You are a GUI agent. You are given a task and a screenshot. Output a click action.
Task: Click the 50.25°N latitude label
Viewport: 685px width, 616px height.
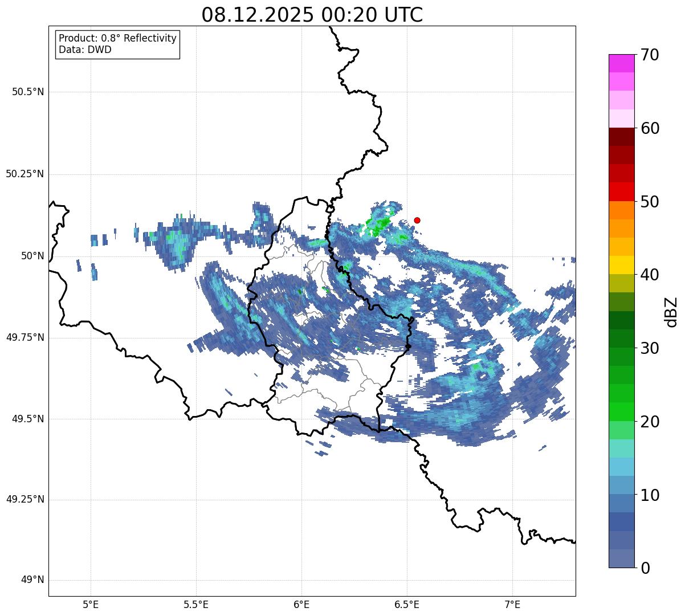[25, 174]
